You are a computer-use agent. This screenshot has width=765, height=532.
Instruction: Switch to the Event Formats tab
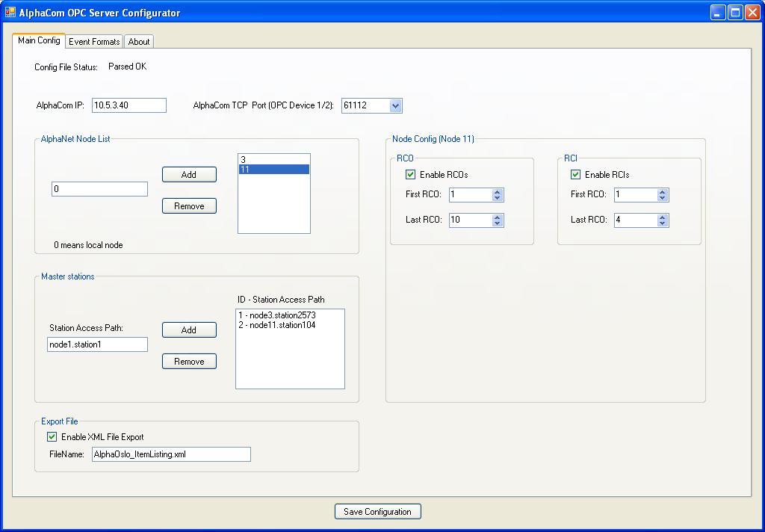tap(94, 42)
